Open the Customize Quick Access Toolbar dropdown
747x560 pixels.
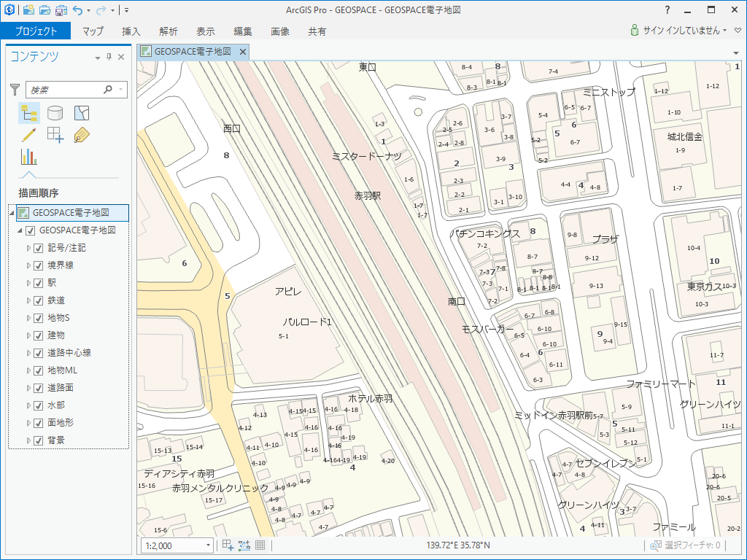tap(127, 10)
